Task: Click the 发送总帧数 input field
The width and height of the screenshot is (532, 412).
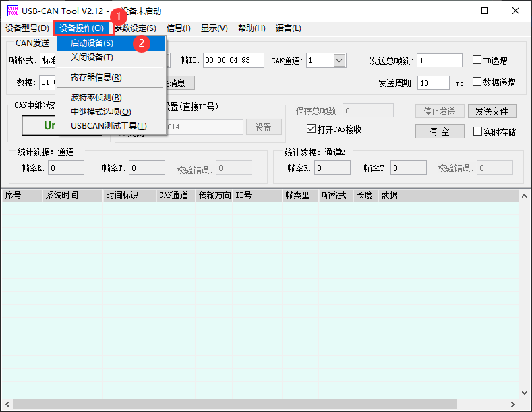Action: pyautogui.click(x=440, y=61)
